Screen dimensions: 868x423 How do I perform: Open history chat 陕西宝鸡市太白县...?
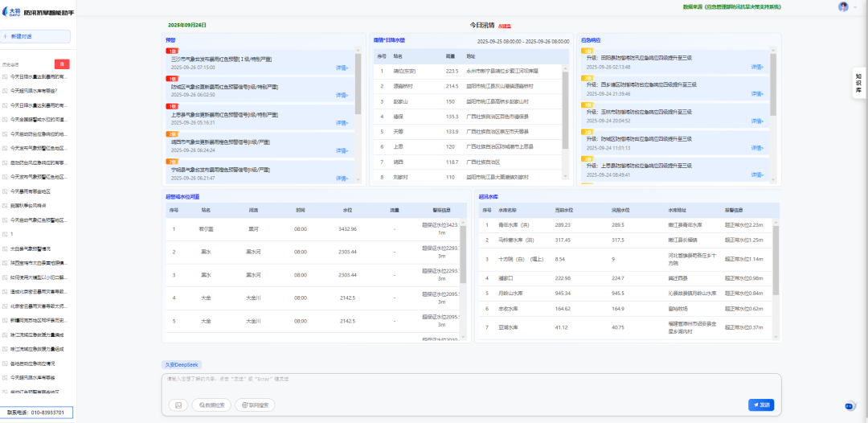(x=38, y=263)
